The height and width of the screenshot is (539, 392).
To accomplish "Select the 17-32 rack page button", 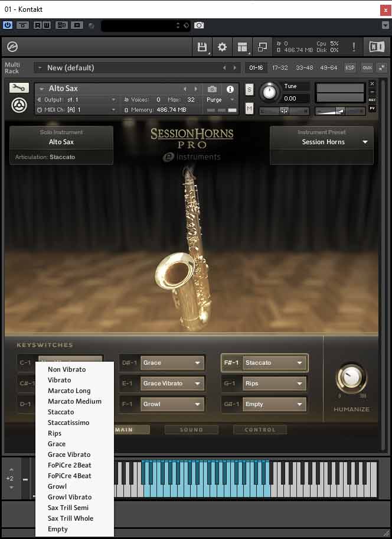I will pos(280,68).
